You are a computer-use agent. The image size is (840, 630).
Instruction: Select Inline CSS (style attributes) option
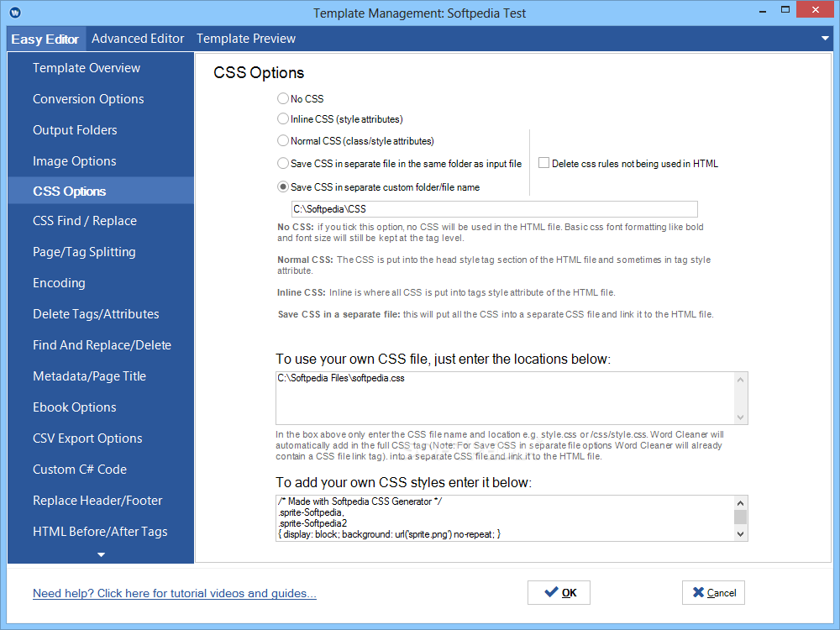283,119
